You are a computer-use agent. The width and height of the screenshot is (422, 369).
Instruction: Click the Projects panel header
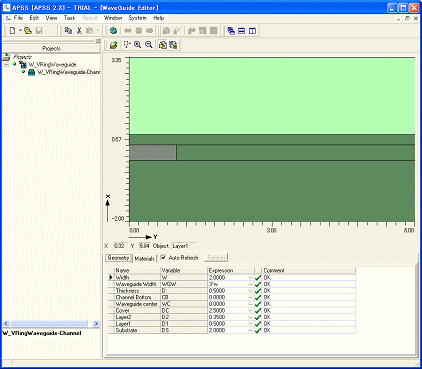51,49
